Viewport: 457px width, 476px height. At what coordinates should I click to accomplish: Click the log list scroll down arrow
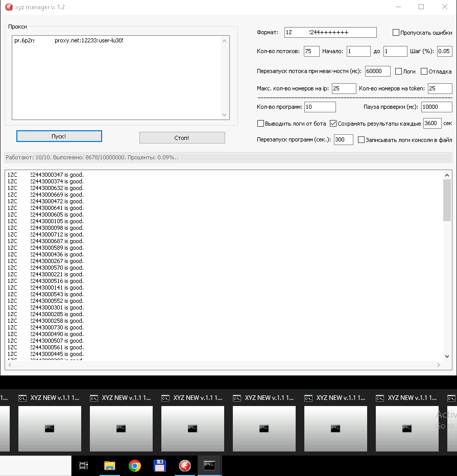(x=447, y=356)
